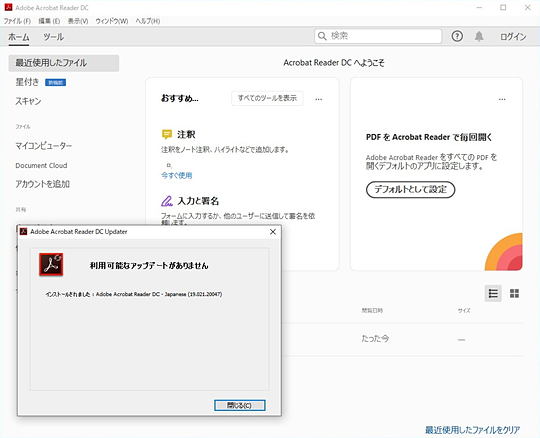Click the help question mark icon

(x=457, y=36)
